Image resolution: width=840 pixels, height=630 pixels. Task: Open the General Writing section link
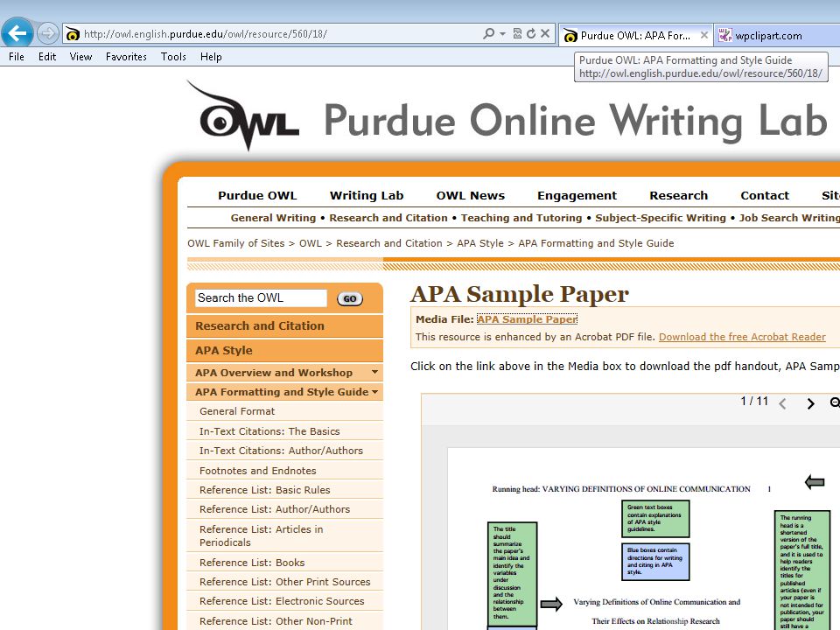(273, 218)
